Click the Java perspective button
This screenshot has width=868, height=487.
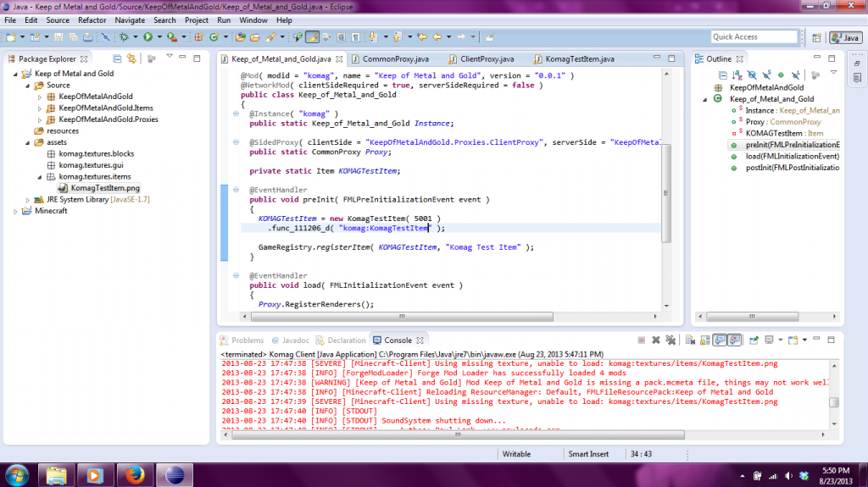click(846, 37)
